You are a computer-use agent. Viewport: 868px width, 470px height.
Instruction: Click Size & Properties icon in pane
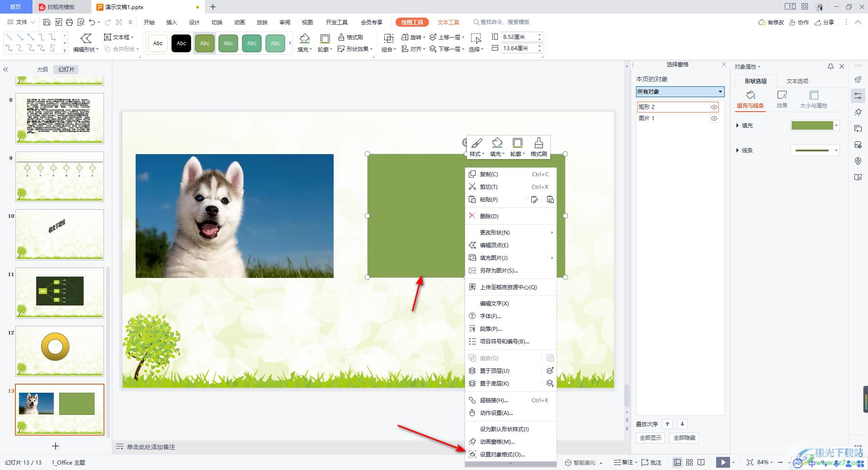pyautogui.click(x=813, y=99)
